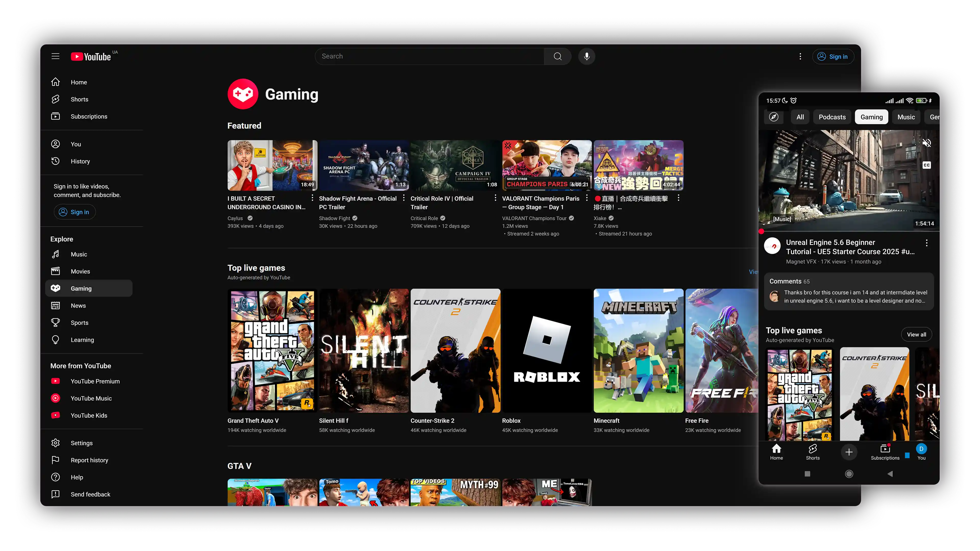
Task: Open Subscriptions in mobile bottom bar
Action: [x=885, y=452]
